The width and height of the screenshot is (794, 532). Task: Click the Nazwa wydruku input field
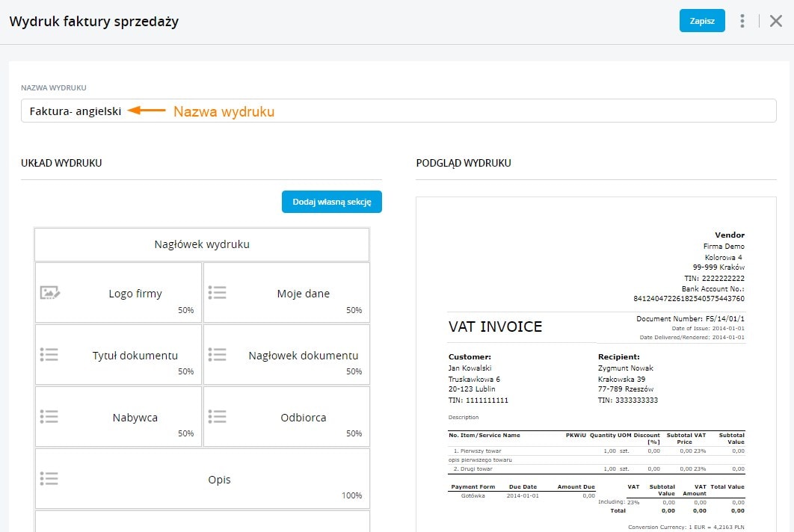398,111
